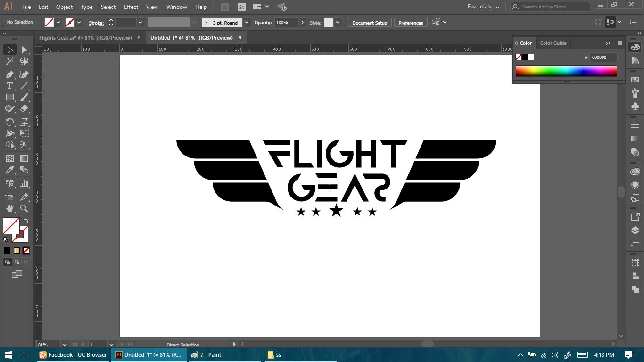This screenshot has width=644, height=362.
Task: Open stroke color dropdown in control bar
Action: tap(79, 22)
